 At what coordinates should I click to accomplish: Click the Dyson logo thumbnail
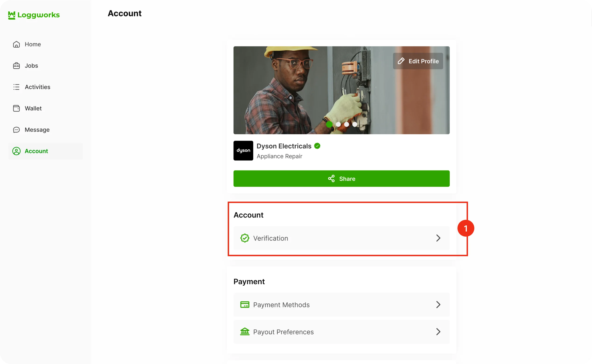coord(243,150)
